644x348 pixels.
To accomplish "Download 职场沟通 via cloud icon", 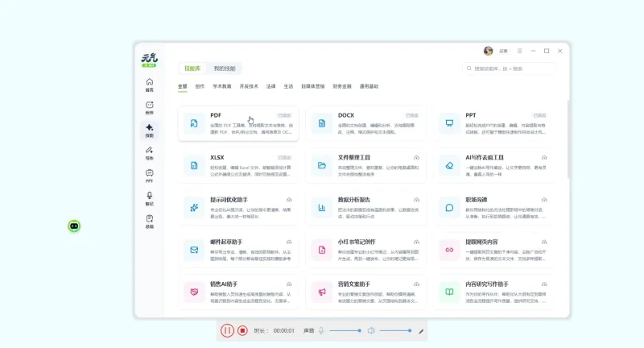I will click(544, 200).
